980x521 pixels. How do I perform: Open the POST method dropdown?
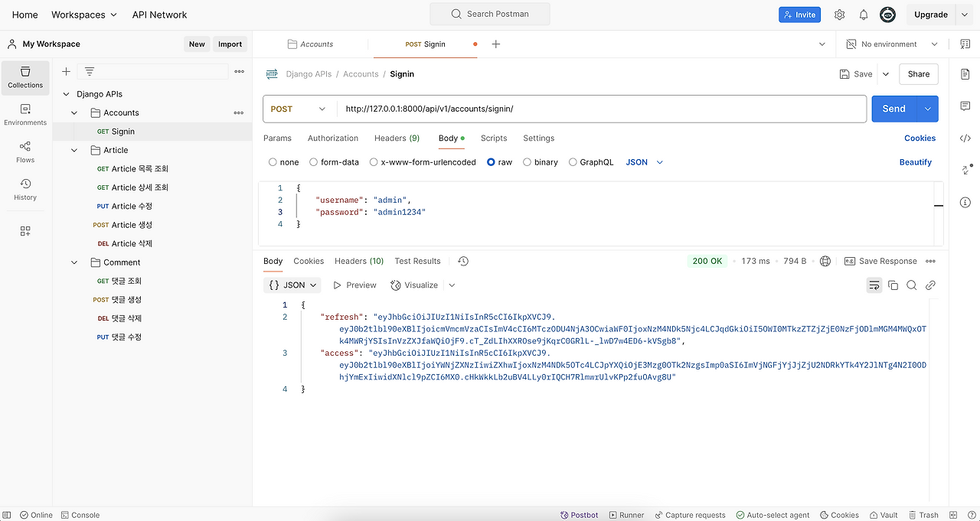(x=299, y=109)
